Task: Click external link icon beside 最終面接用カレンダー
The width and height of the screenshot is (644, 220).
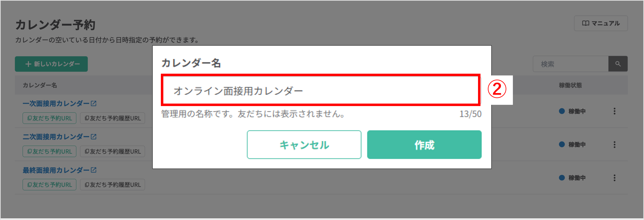Action: (x=93, y=170)
